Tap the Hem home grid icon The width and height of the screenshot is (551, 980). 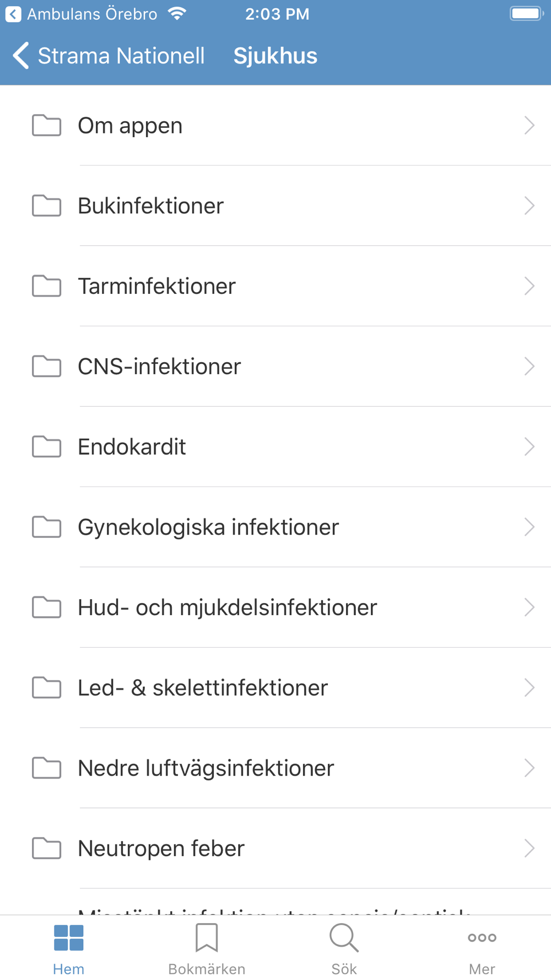pos(69,938)
